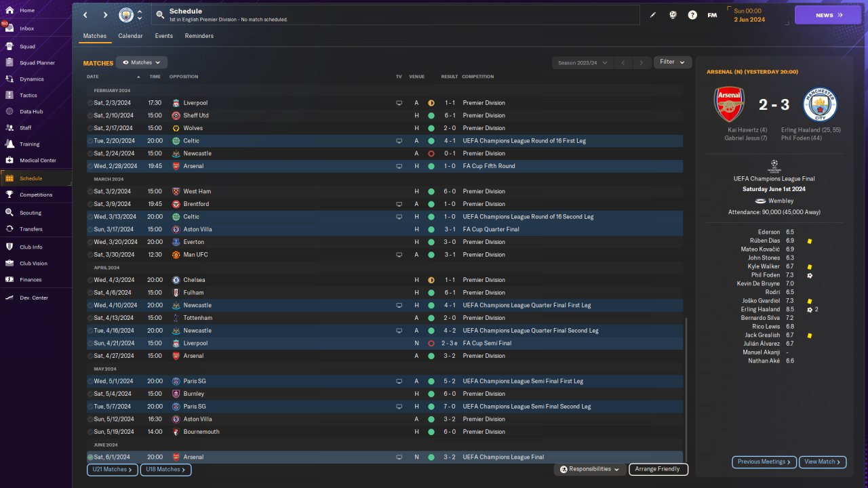Open the Medical Center
Image resolution: width=868 pixels, height=488 pixels.
click(x=35, y=161)
